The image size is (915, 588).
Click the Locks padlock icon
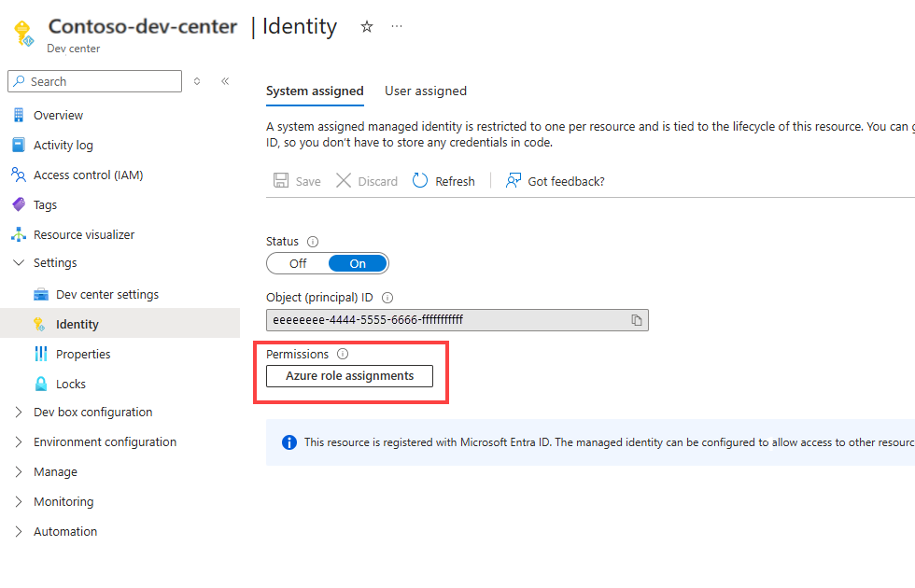coord(41,384)
